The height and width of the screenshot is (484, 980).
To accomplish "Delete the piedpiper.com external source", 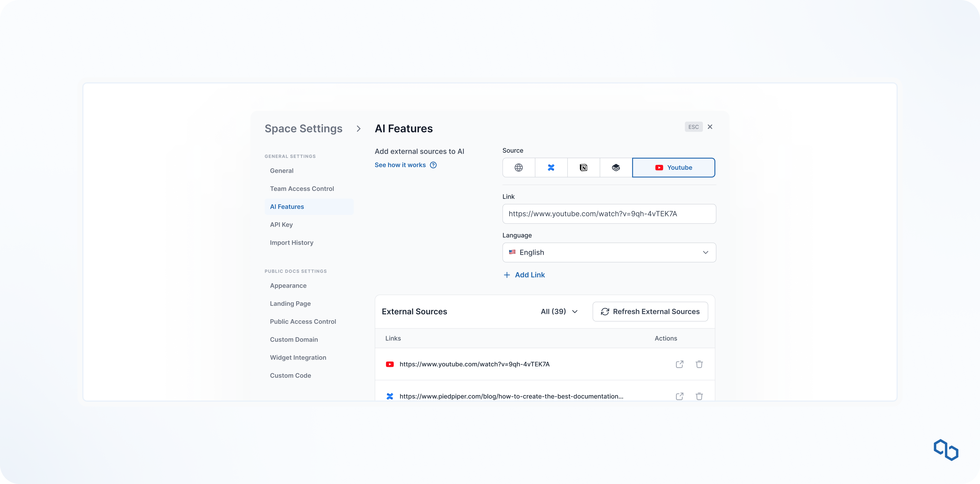I will 699,396.
